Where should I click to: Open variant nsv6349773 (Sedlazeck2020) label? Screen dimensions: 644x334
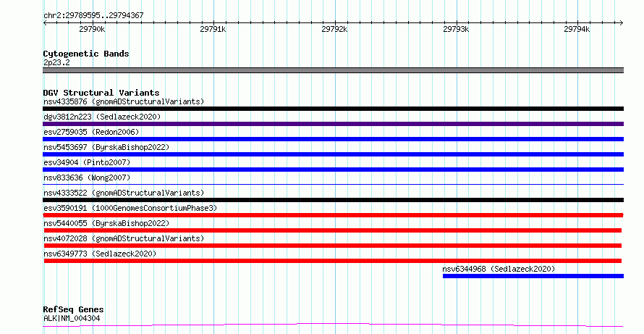100,254
